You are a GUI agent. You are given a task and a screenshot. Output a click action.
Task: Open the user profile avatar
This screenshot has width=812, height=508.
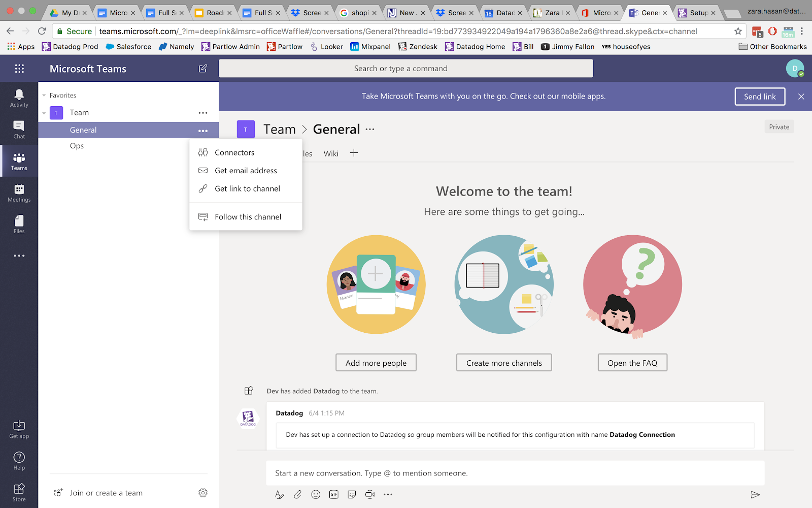tap(795, 68)
